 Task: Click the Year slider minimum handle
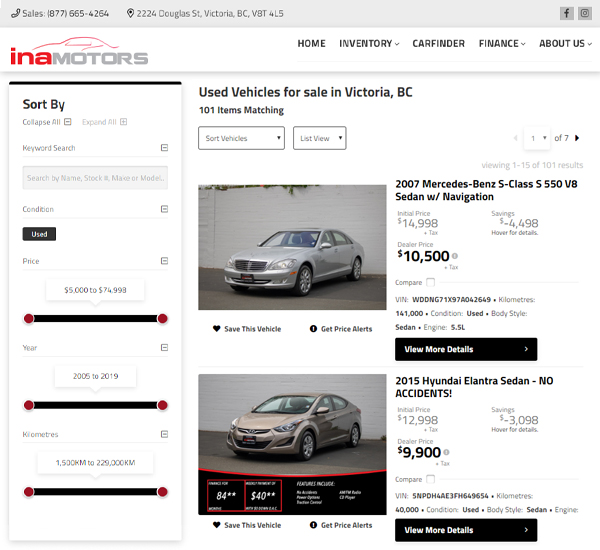29,405
